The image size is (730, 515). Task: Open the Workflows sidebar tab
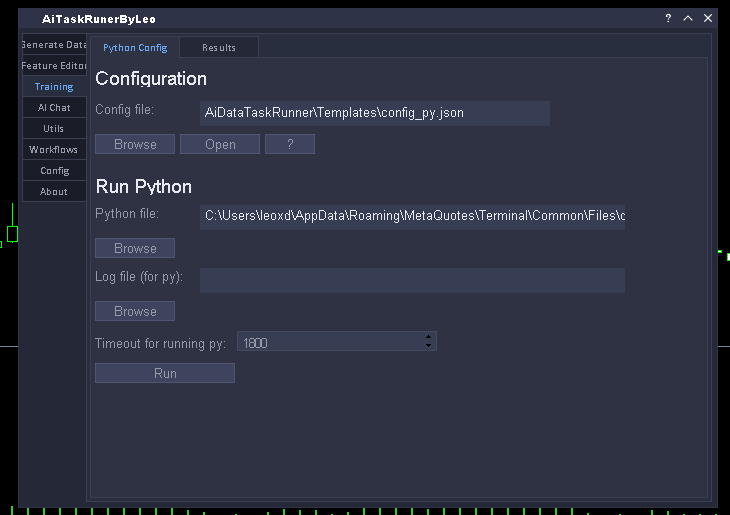(54, 150)
